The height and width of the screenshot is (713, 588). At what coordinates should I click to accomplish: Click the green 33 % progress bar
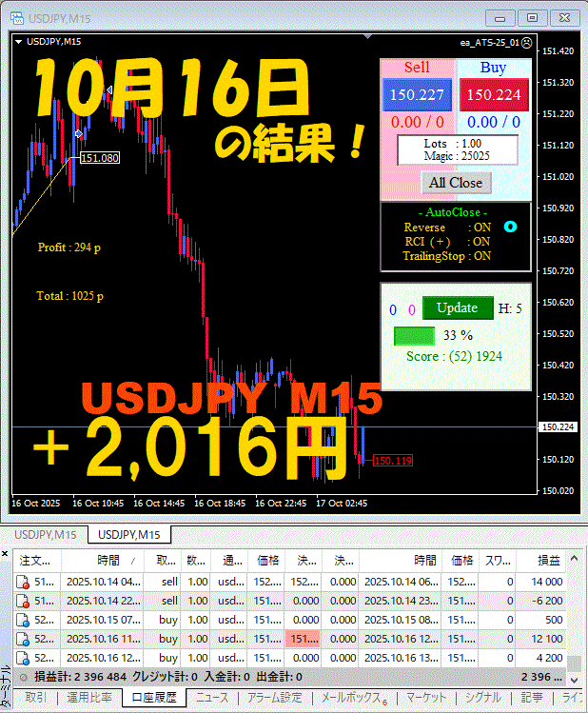point(414,336)
